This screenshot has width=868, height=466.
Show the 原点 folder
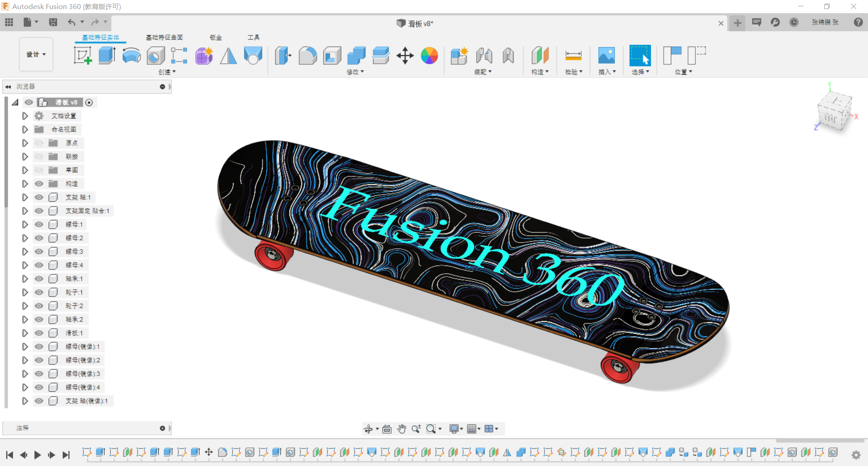tap(39, 143)
